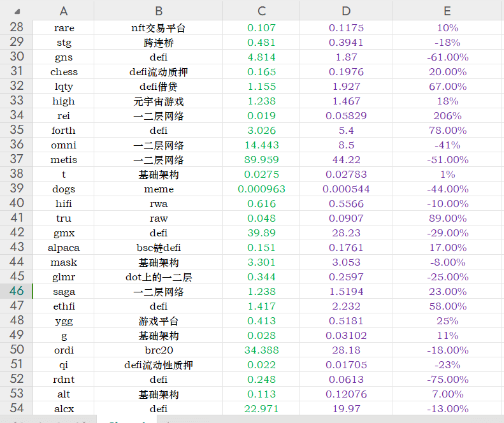504x423 pixels.
Task: Click value 89.959 in column C
Action: pos(261,159)
